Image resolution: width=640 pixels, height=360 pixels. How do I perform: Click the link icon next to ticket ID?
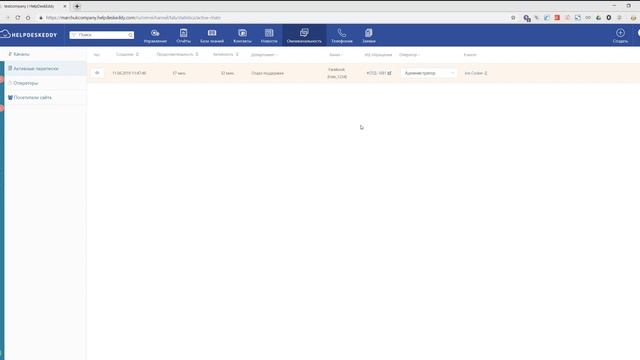[389, 73]
